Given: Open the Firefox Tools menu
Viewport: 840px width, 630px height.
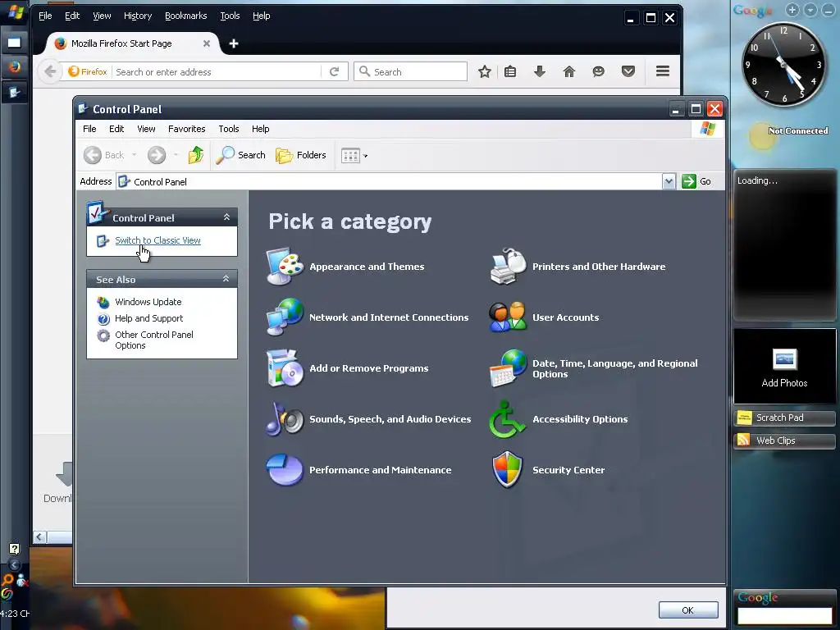Looking at the screenshot, I should click(230, 16).
